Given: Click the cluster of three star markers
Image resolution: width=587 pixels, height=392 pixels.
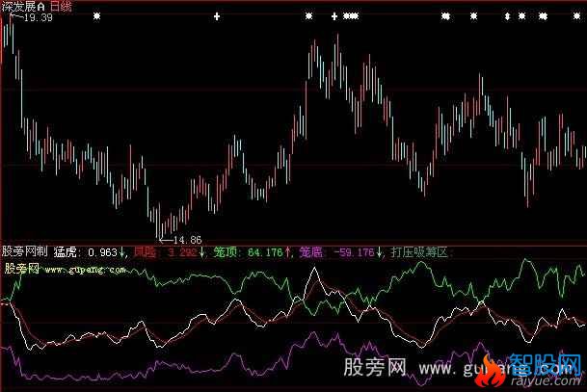Looking at the screenshot, I should point(351,16).
